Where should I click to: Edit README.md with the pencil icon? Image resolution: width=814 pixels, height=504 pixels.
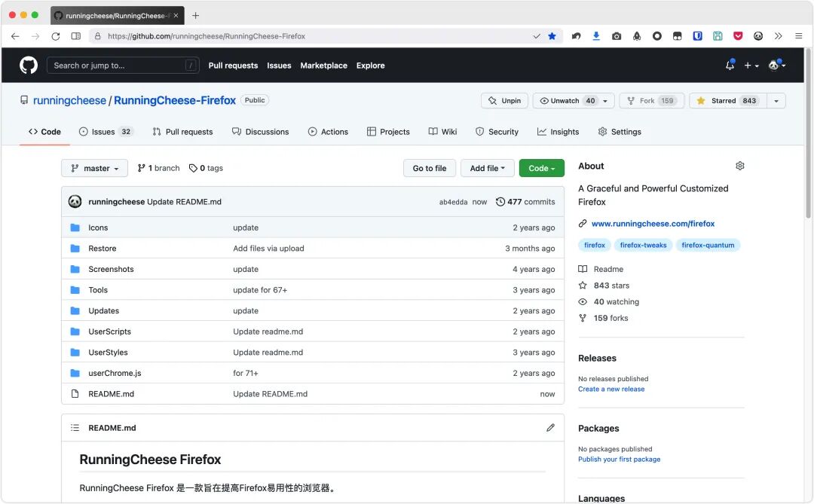click(x=550, y=428)
